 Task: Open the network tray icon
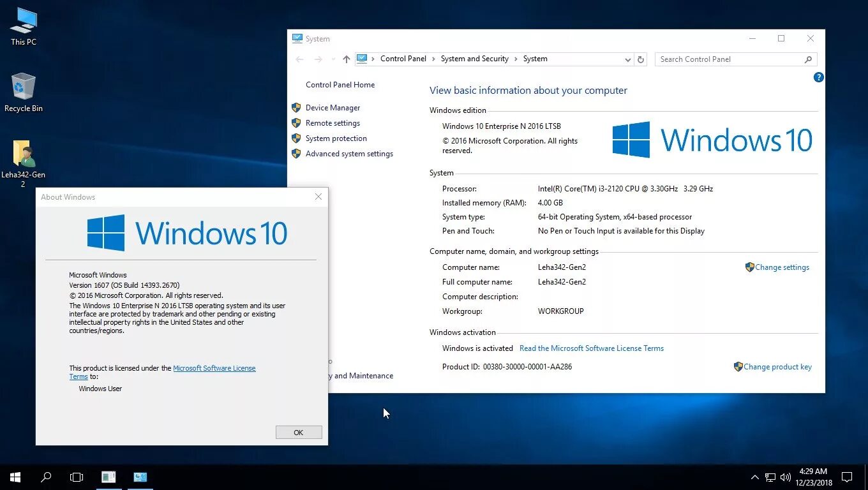[770, 477]
